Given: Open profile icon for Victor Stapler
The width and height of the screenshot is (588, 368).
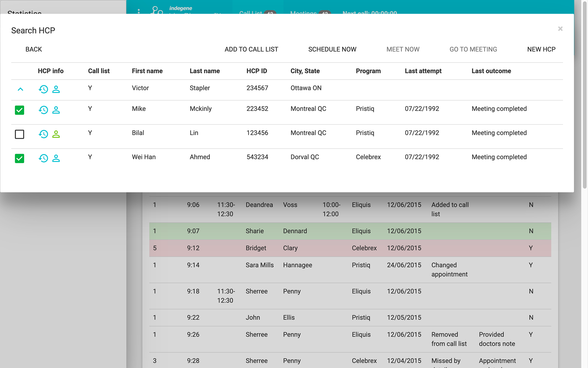Looking at the screenshot, I should tap(56, 89).
